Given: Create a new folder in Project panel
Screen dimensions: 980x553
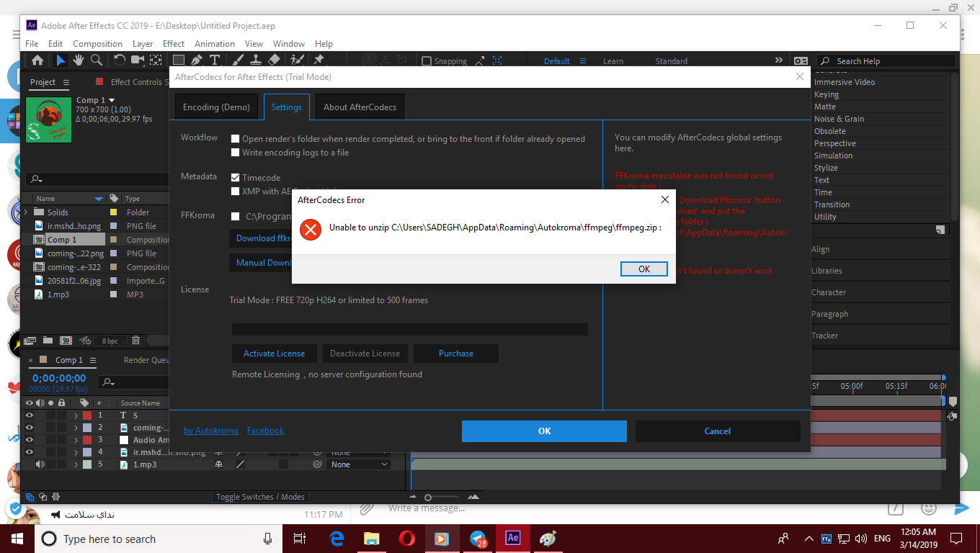Looking at the screenshot, I should (48, 341).
